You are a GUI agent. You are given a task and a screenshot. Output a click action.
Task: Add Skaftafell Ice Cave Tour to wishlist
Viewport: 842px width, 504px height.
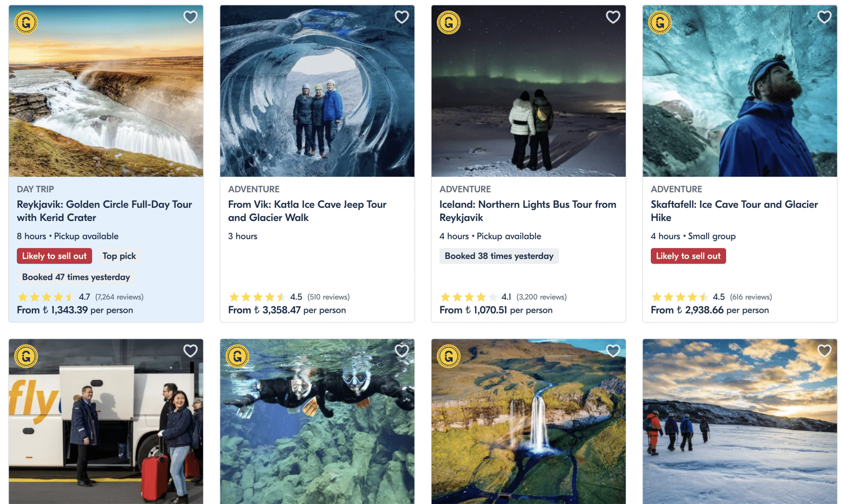pos(824,17)
